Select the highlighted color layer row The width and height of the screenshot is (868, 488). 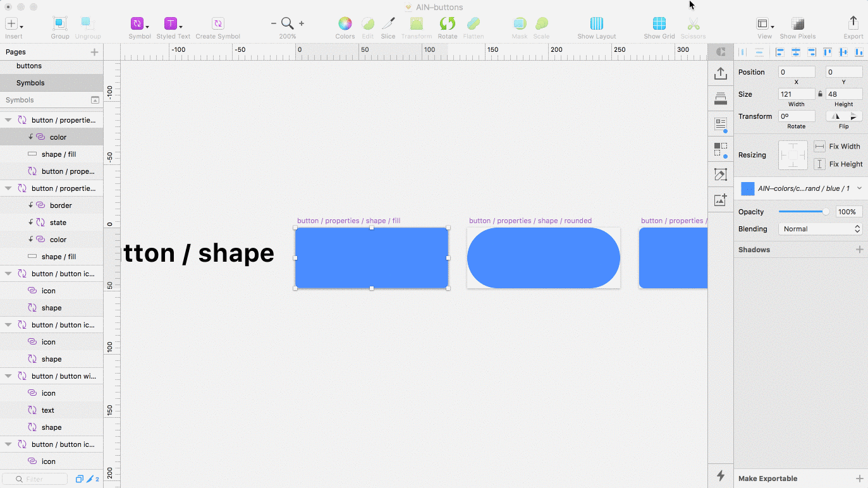click(51, 137)
